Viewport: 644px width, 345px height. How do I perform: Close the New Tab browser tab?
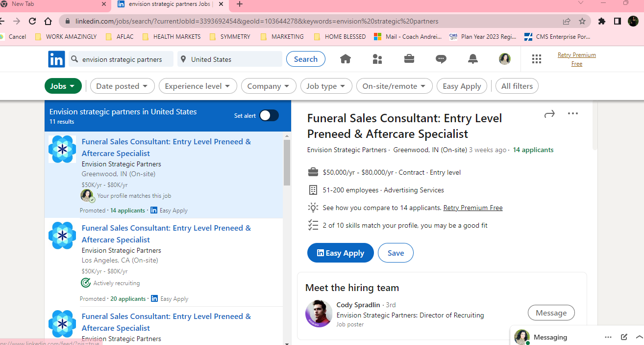pyautogui.click(x=103, y=4)
